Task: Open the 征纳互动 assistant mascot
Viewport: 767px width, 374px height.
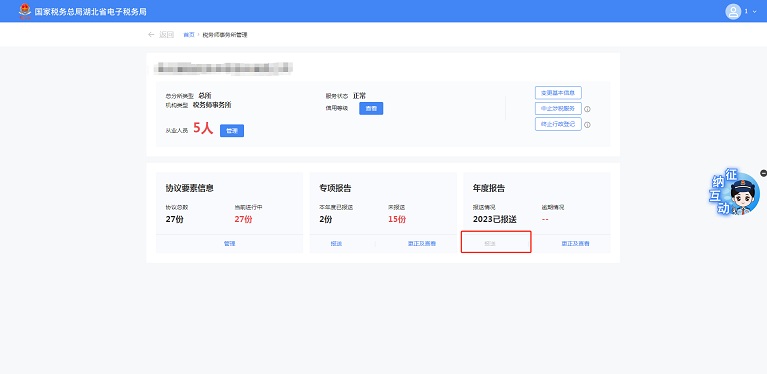Action: [x=735, y=193]
